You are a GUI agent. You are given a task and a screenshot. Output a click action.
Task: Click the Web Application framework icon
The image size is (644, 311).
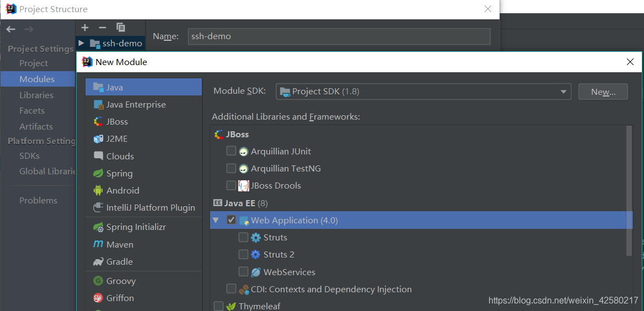coord(244,221)
